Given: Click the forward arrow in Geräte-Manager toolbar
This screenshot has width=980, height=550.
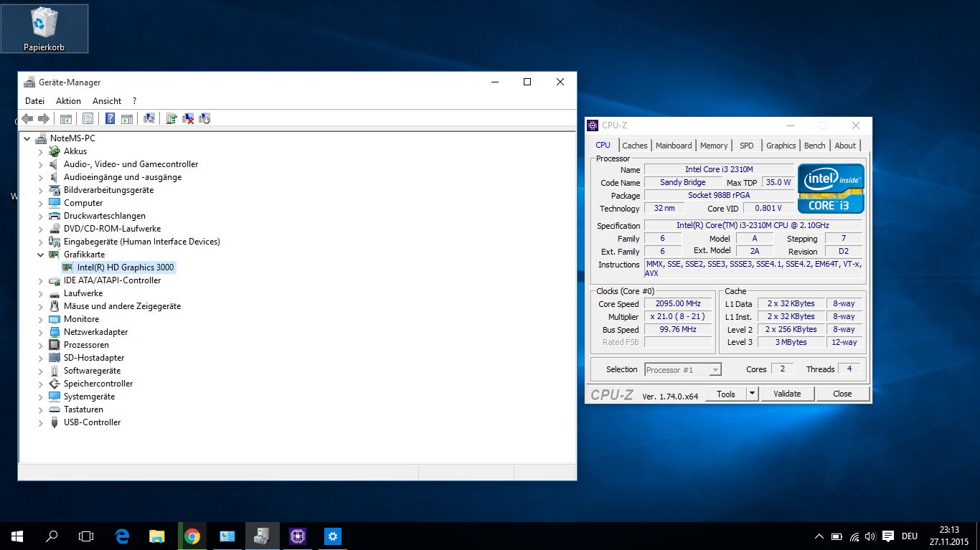Looking at the screenshot, I should 43,118.
